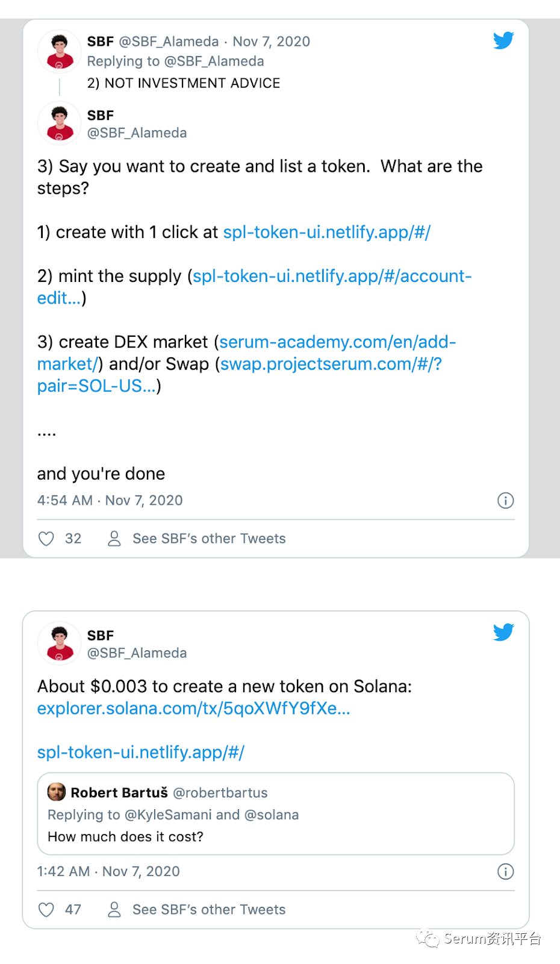Click SBF profile avatar in second tweet
Viewport: 560px width, 964px height.
point(59,643)
